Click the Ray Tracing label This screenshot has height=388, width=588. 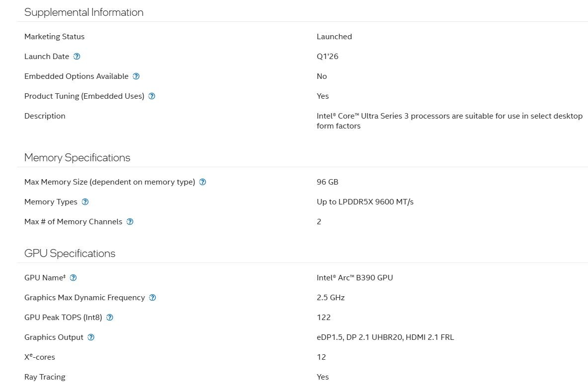tap(45, 377)
